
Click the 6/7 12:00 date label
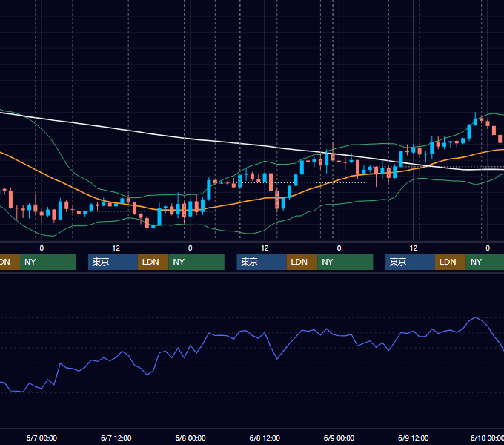[116, 438]
